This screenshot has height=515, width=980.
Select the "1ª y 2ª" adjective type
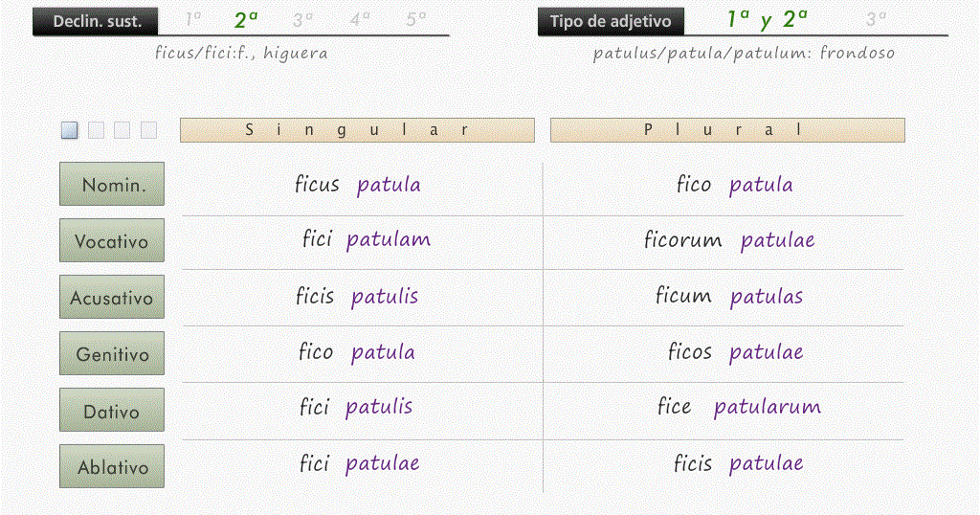[x=767, y=19]
